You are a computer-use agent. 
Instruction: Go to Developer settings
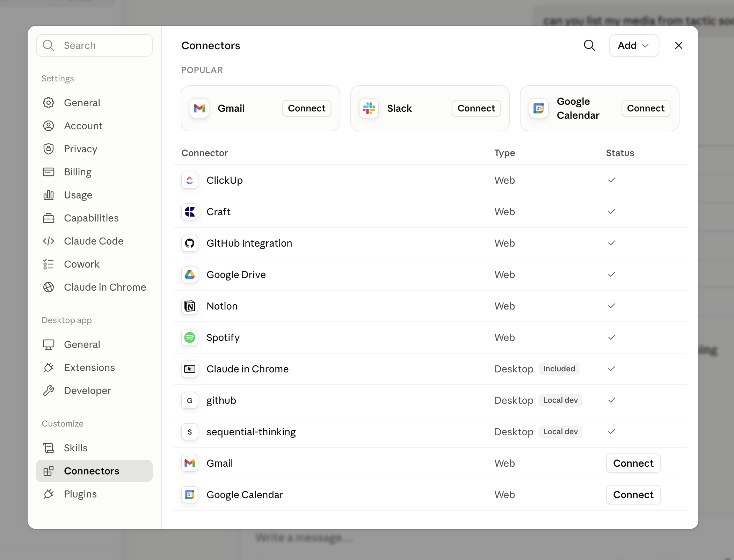coord(94,391)
